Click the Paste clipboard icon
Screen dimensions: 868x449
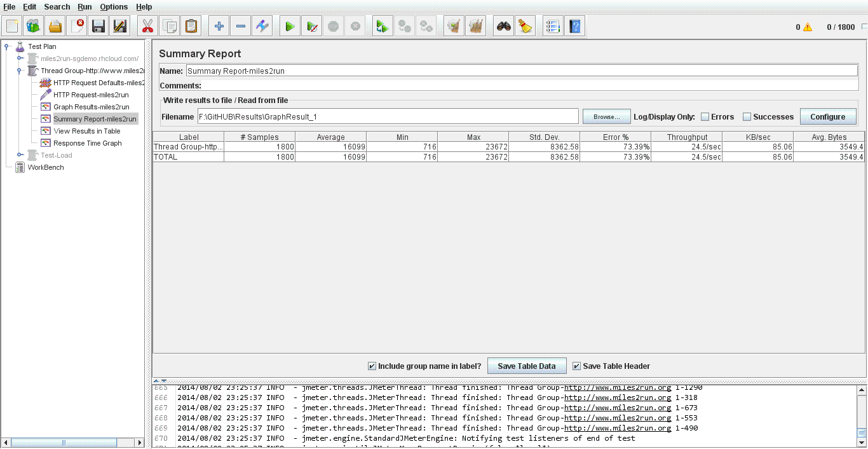(191, 27)
